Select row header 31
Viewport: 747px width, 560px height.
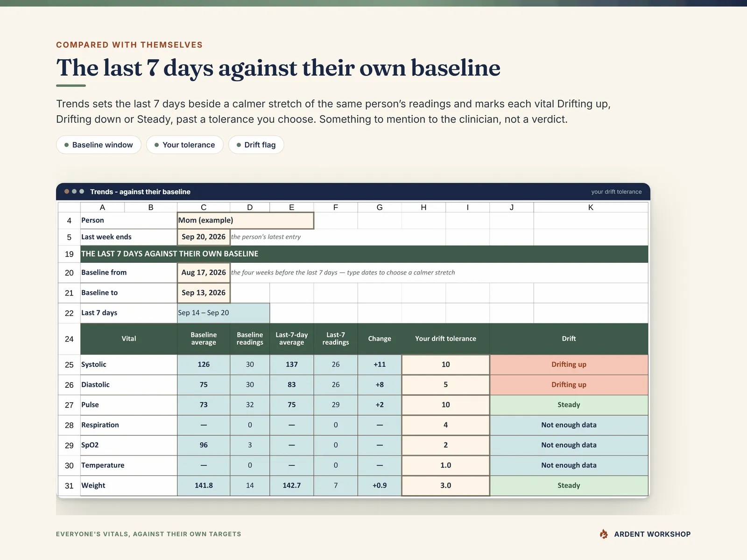(x=69, y=486)
